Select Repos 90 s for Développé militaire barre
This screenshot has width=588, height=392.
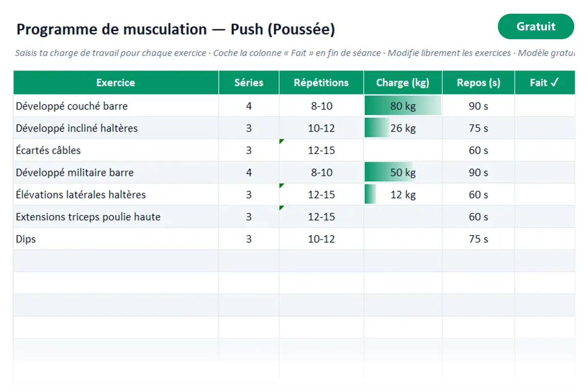coord(478,172)
